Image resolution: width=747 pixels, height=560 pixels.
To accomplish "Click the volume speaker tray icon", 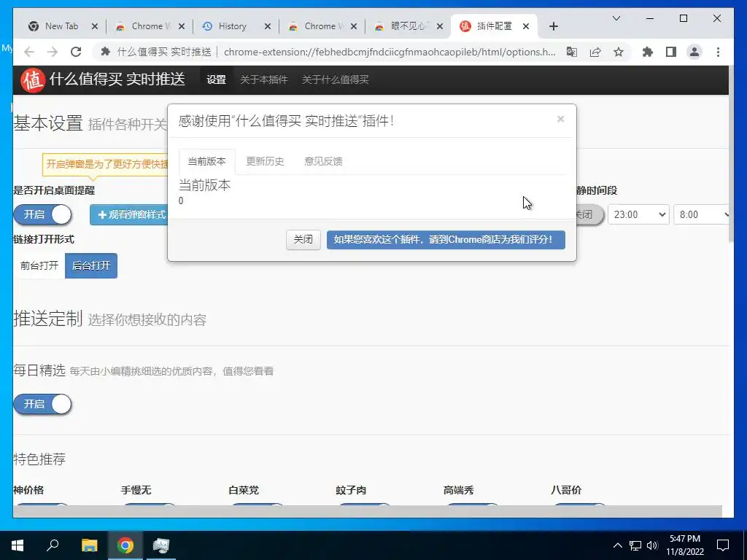I will click(x=652, y=545).
